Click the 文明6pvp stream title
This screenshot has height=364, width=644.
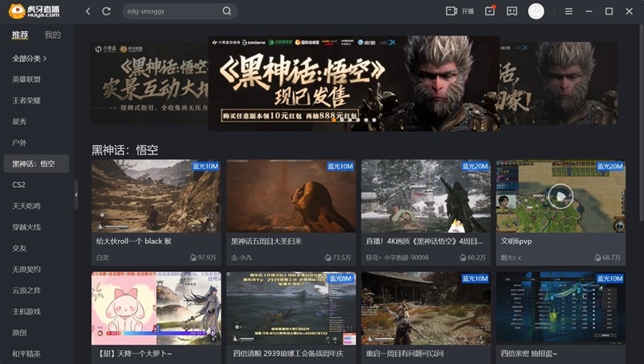[516, 241]
